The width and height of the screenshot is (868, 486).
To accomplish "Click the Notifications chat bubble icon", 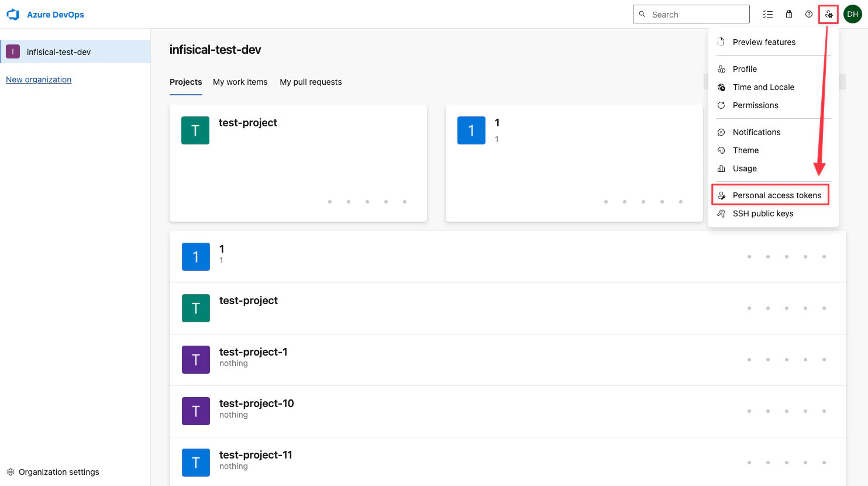I will tap(721, 132).
